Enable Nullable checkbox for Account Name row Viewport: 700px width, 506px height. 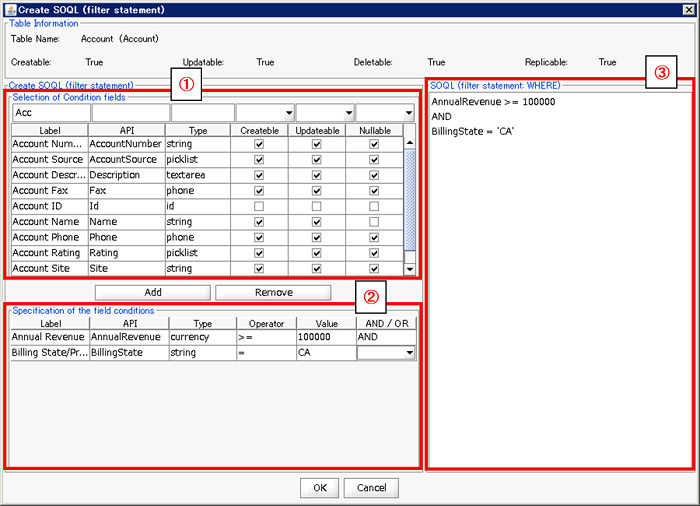tap(374, 222)
